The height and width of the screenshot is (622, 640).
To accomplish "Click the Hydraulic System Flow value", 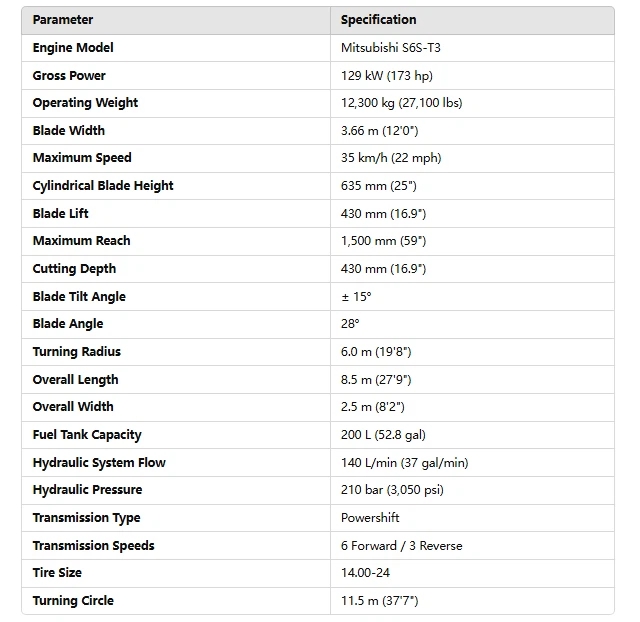I will tap(404, 463).
